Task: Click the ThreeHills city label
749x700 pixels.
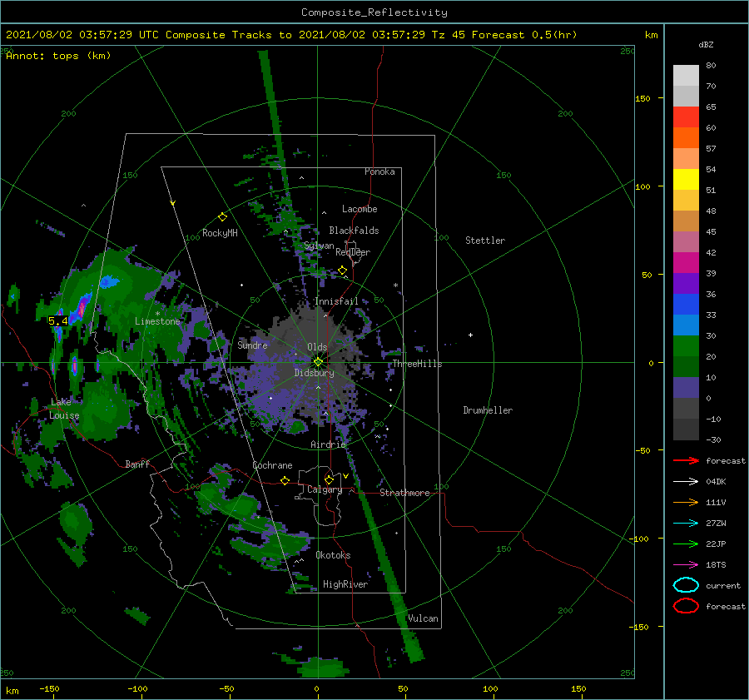Action: [x=418, y=364]
